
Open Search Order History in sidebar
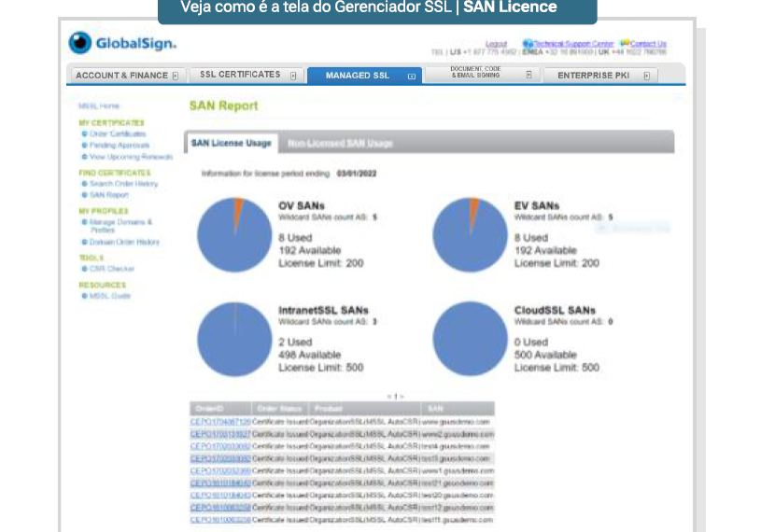coord(124,184)
